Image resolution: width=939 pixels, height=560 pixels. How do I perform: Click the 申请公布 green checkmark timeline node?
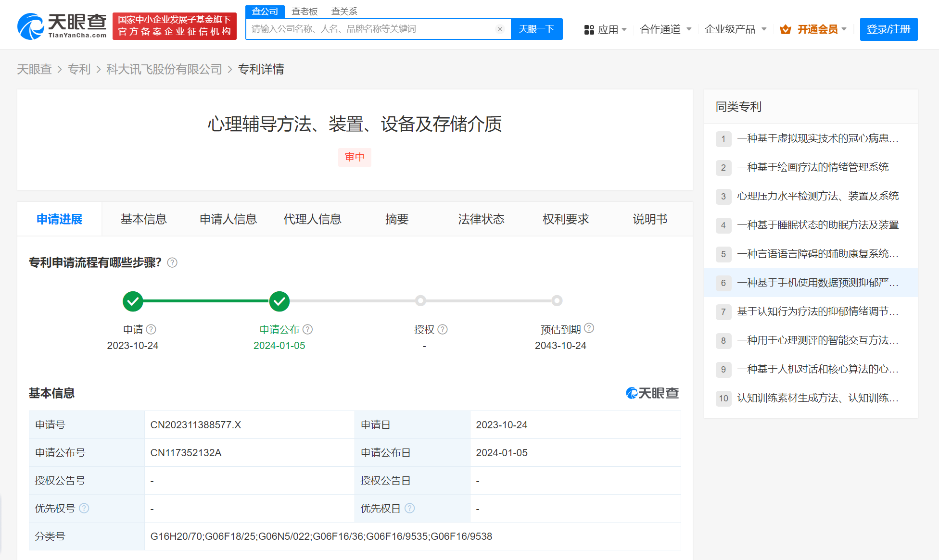279,301
